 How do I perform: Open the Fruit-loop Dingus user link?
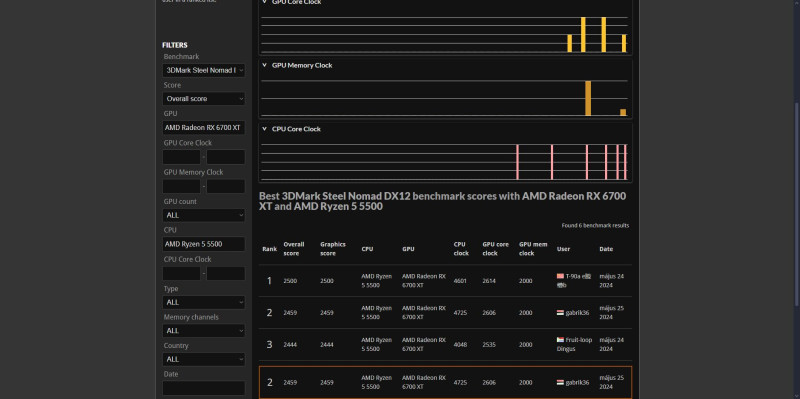coord(574,344)
